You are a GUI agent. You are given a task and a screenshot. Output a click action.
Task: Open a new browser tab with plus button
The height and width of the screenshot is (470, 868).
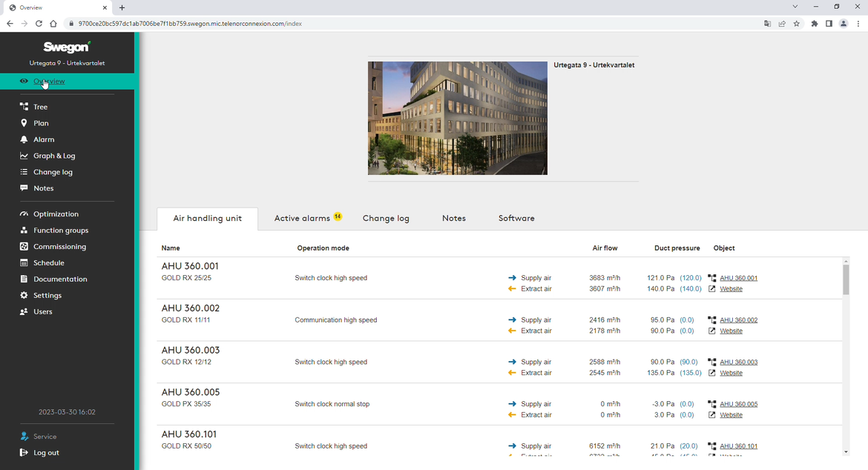(x=122, y=7)
